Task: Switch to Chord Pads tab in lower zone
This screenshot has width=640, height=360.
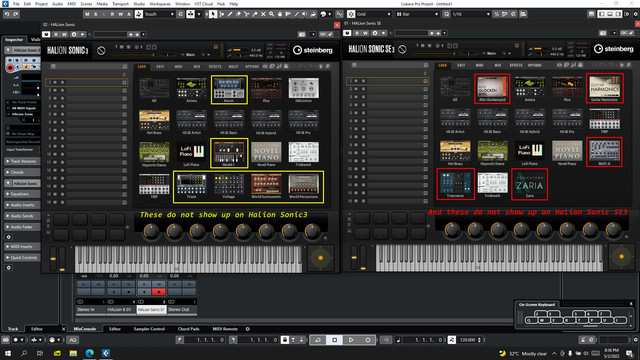Action: 189,329
